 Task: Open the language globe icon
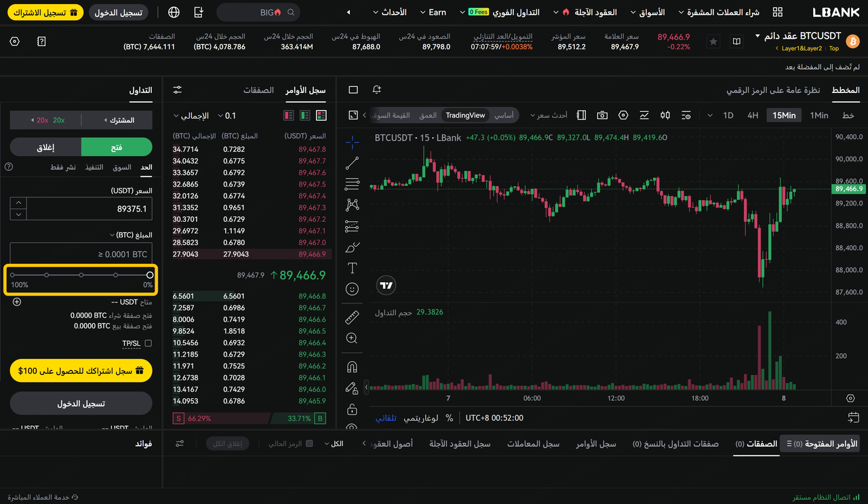[x=174, y=12]
